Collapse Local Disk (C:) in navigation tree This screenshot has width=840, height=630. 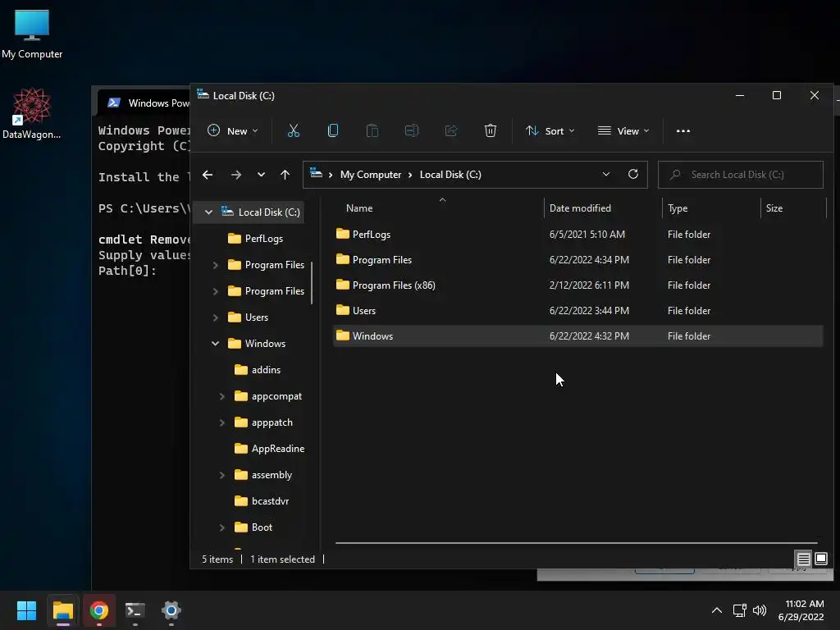point(208,212)
